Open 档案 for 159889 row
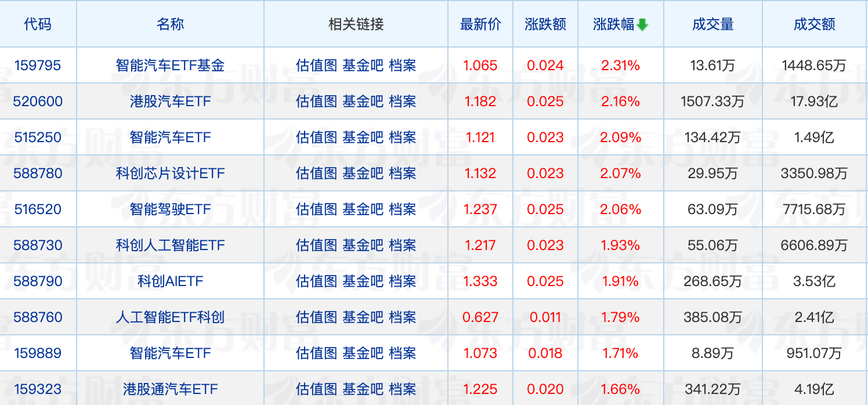The image size is (868, 405). [x=402, y=353]
